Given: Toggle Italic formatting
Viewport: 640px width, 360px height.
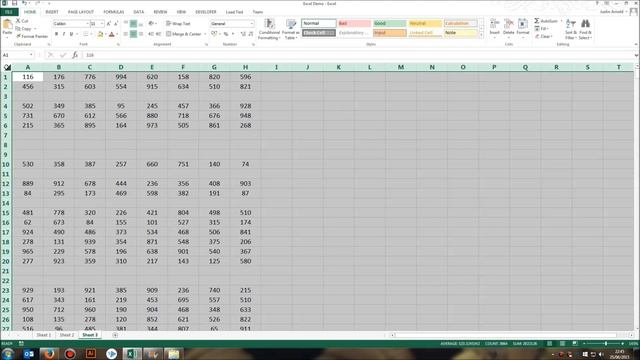Looking at the screenshot, I should click(64, 34).
